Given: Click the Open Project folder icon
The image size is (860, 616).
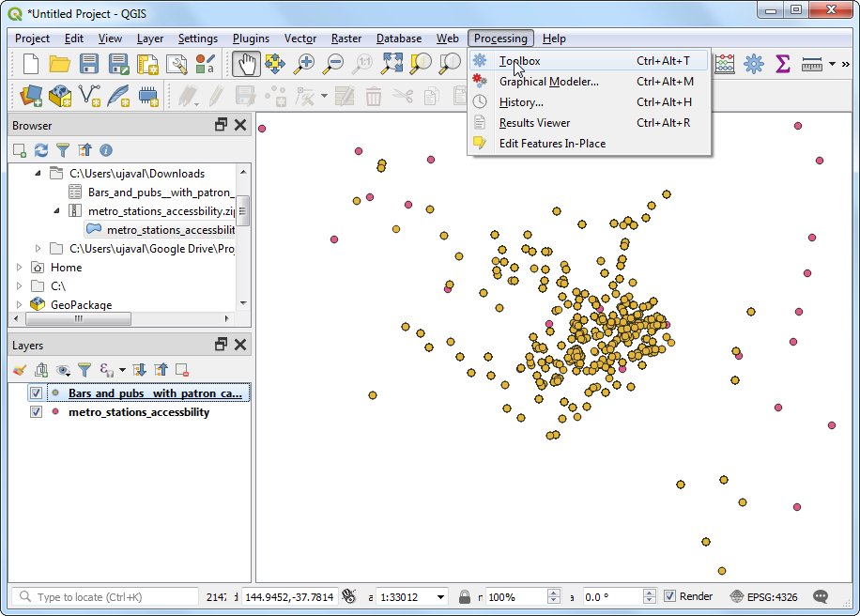Looking at the screenshot, I should pos(60,64).
